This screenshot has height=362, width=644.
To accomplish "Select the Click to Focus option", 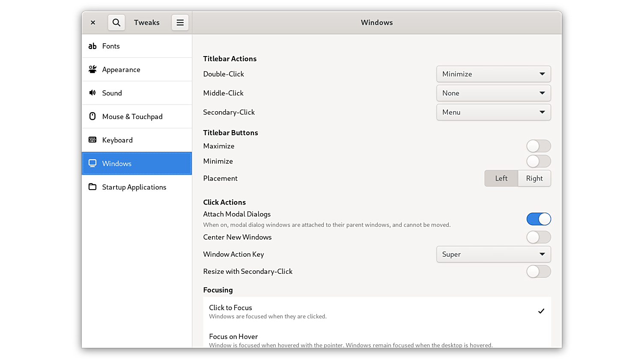I will (x=377, y=311).
